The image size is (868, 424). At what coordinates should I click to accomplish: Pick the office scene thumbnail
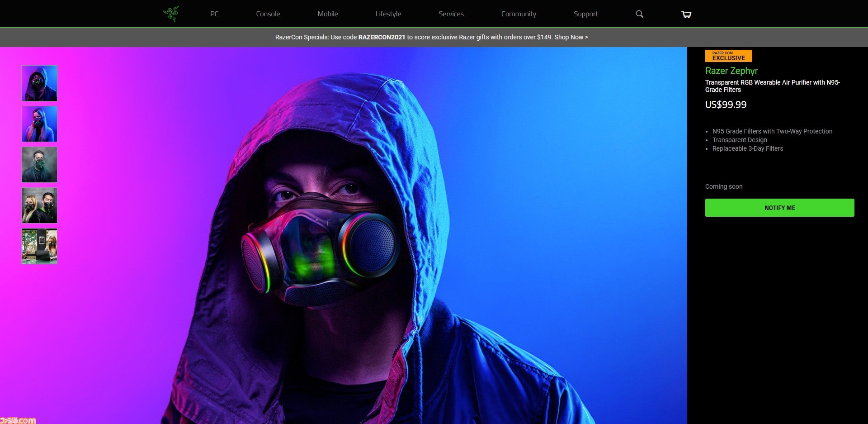(x=39, y=246)
